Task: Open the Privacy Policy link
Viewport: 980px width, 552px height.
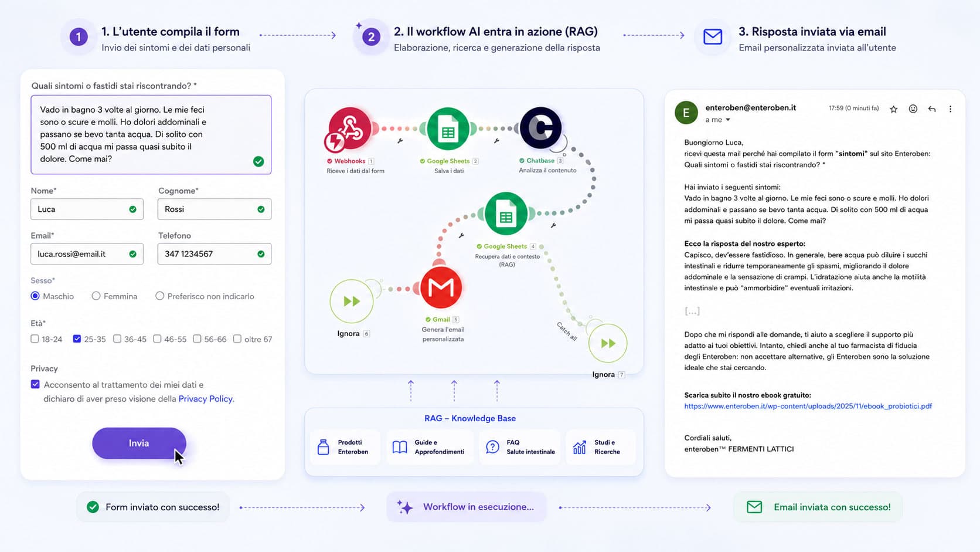Action: coord(205,399)
